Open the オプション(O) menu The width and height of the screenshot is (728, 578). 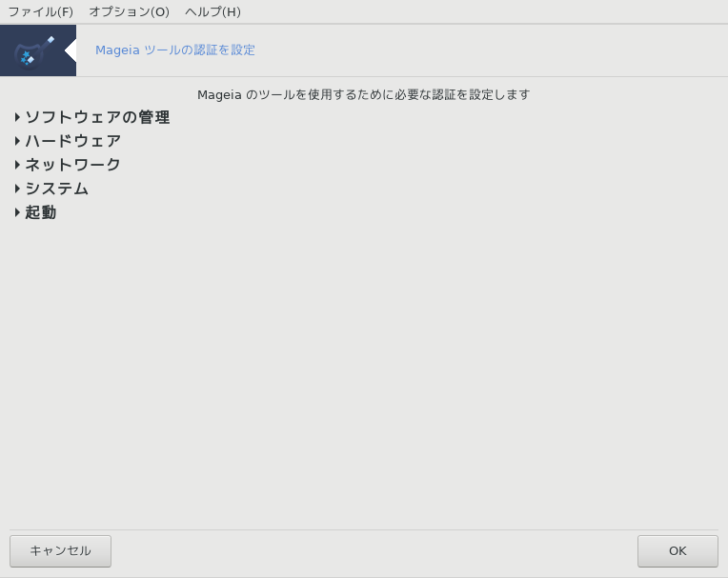point(129,11)
